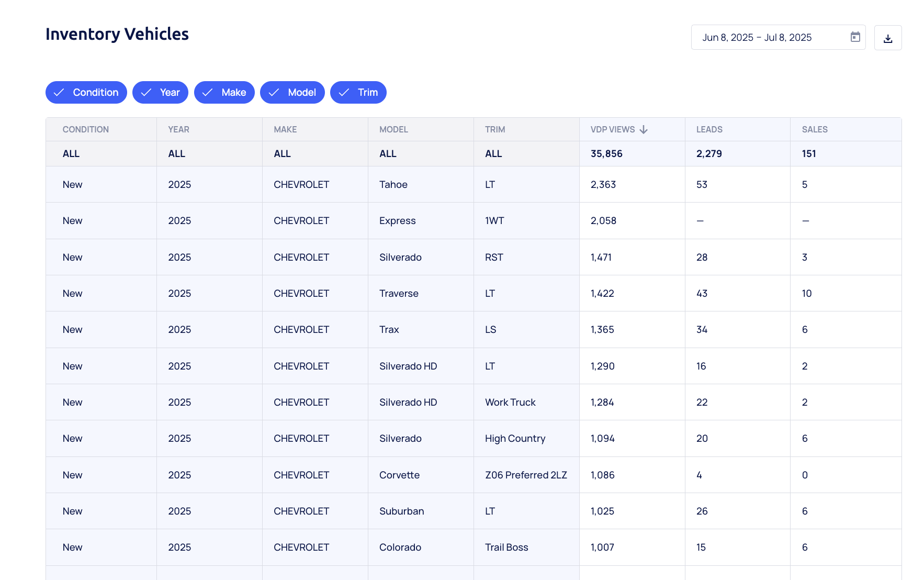
Task: Open the calendar date picker icon
Action: tap(855, 37)
